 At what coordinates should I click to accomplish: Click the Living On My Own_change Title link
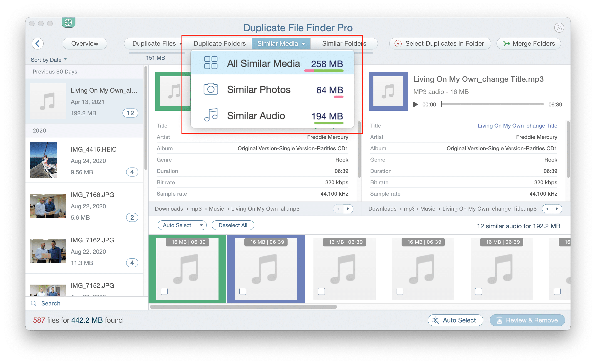pos(517,126)
